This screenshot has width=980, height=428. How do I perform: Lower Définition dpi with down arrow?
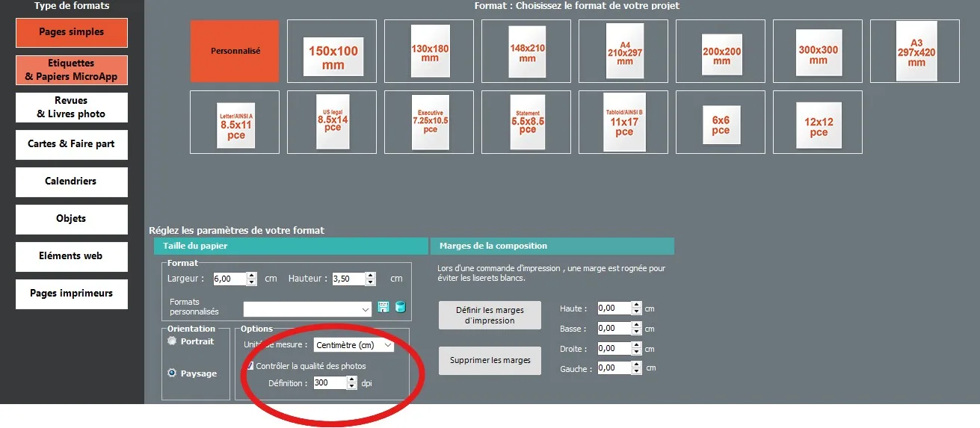tap(352, 387)
